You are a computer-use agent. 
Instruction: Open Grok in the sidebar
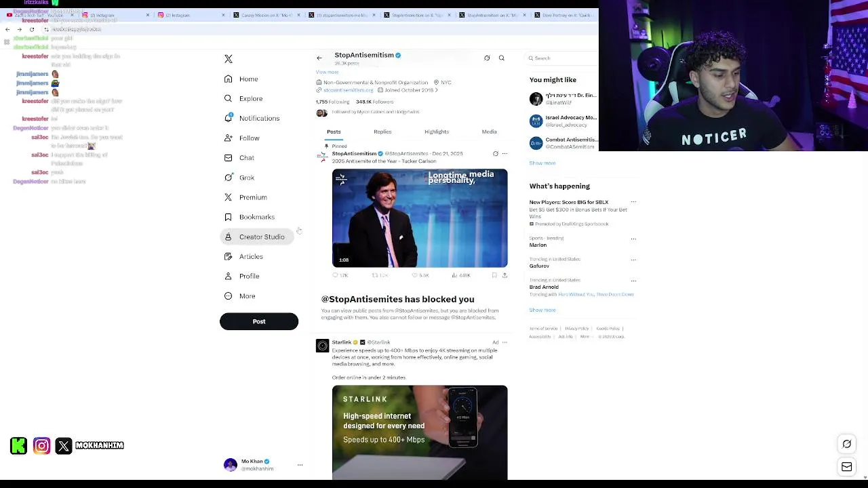[x=239, y=178]
